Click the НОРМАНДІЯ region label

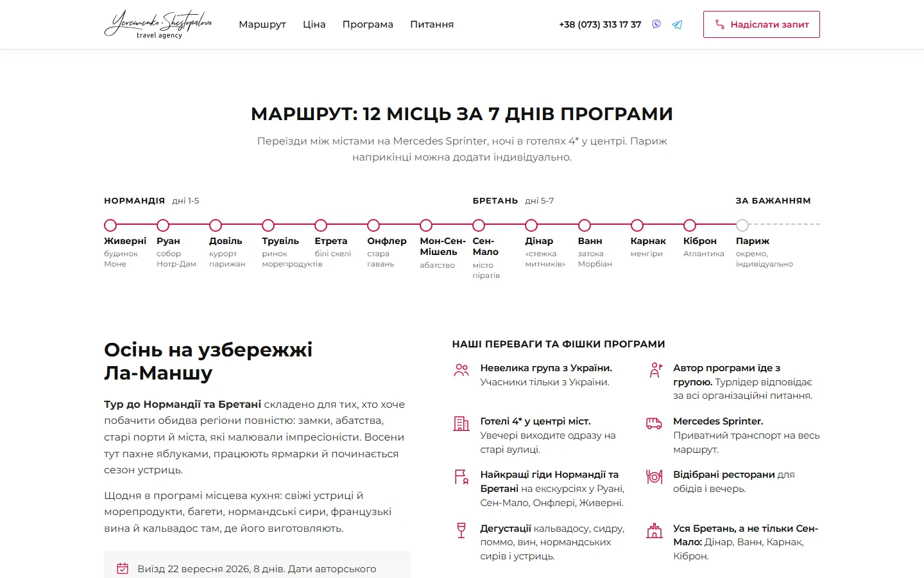(x=135, y=201)
